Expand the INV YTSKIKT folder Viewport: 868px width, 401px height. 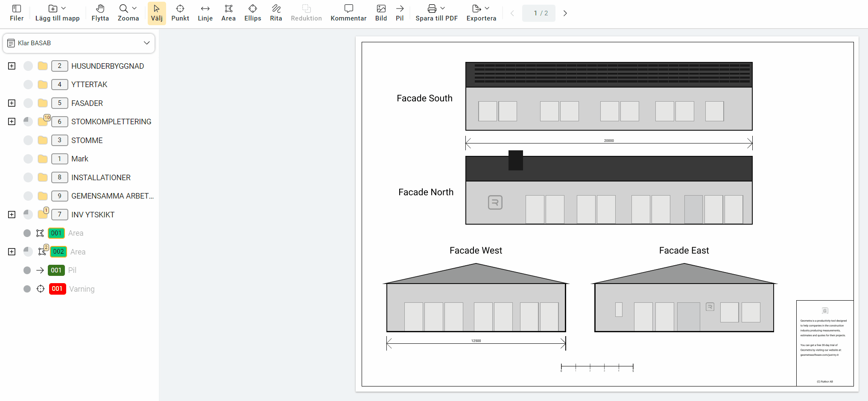point(12,214)
